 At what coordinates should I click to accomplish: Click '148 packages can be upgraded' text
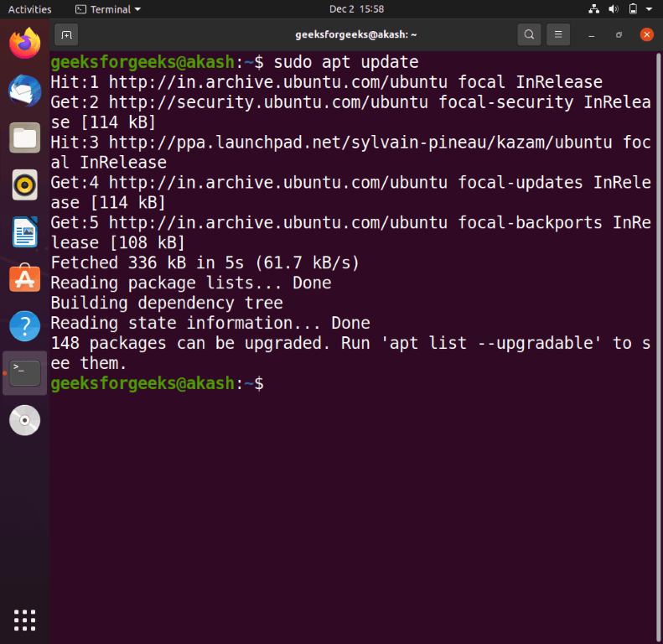click(x=190, y=343)
